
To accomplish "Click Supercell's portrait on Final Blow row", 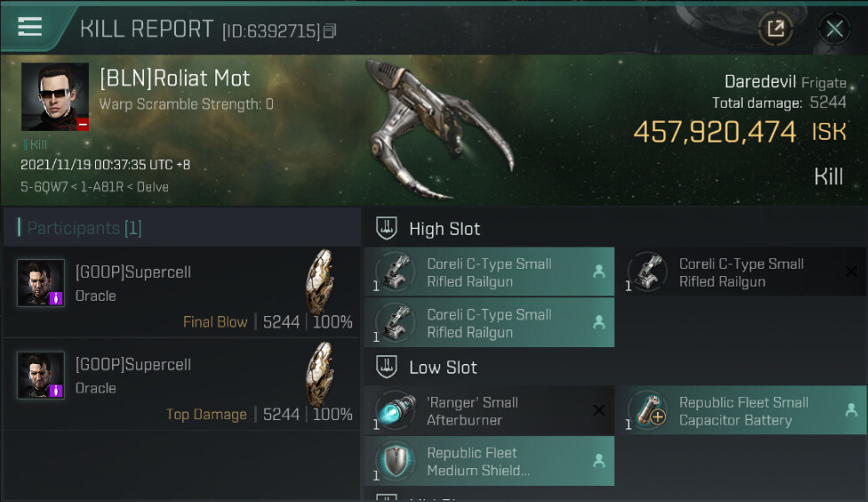I will [41, 283].
